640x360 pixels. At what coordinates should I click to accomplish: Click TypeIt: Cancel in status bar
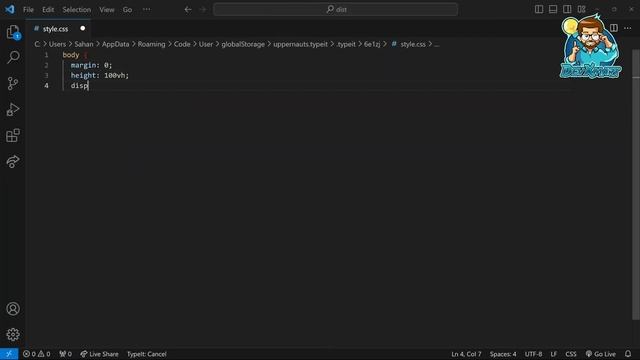point(147,354)
